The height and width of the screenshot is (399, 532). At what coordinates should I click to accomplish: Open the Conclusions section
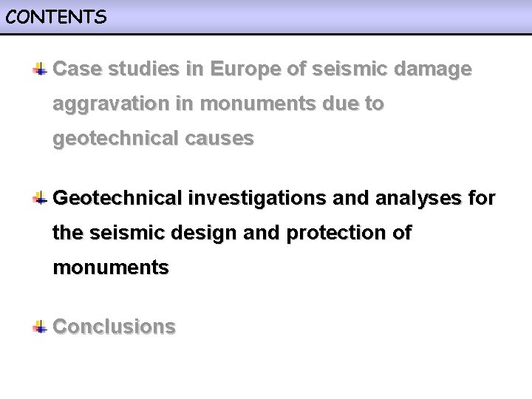pyautogui.click(x=114, y=327)
